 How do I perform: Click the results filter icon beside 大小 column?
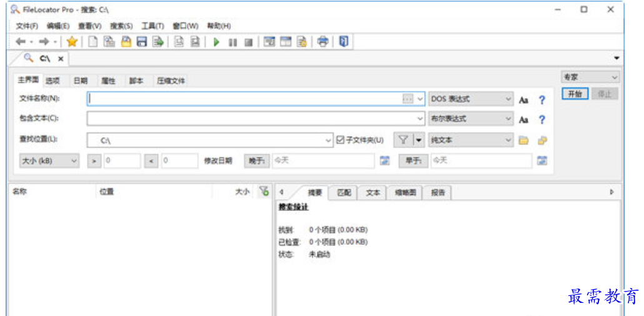(264, 191)
